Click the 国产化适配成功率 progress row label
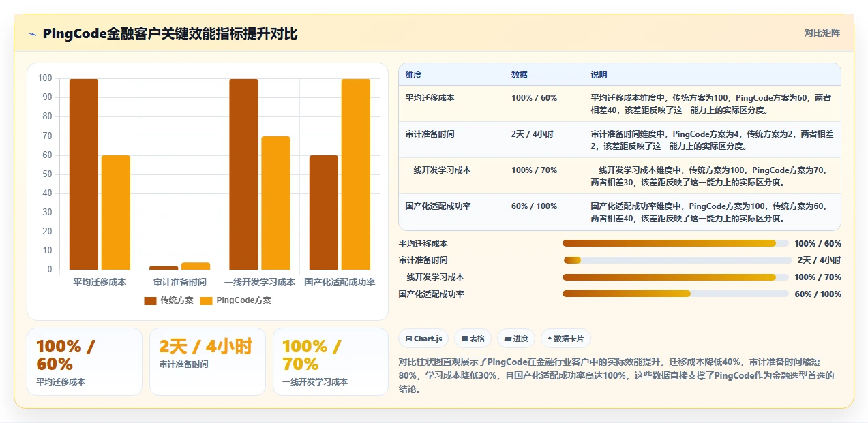 pyautogui.click(x=431, y=294)
